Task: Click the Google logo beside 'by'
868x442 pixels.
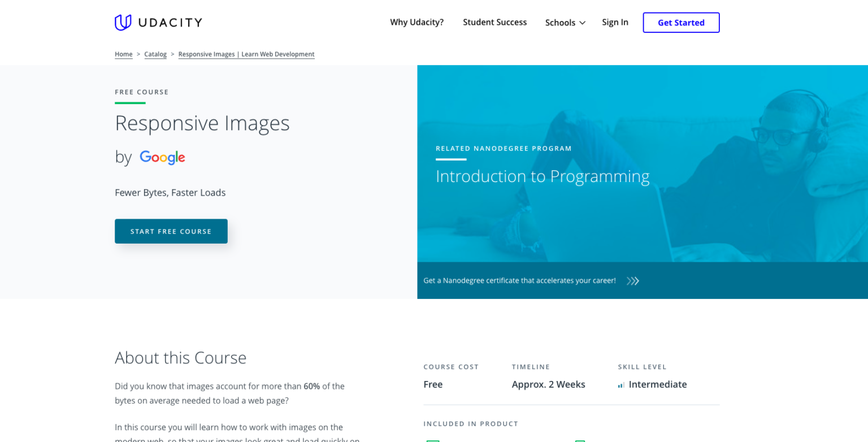Action: point(162,157)
